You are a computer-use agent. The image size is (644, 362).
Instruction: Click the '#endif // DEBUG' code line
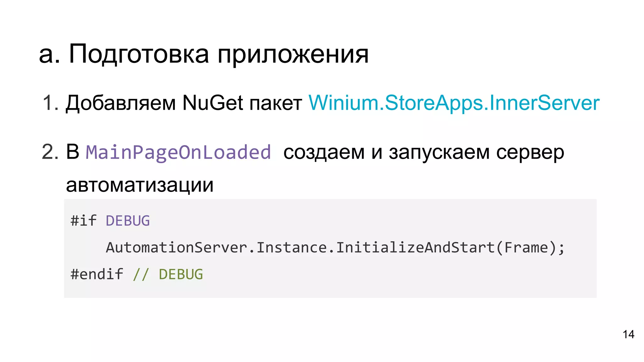(x=136, y=274)
